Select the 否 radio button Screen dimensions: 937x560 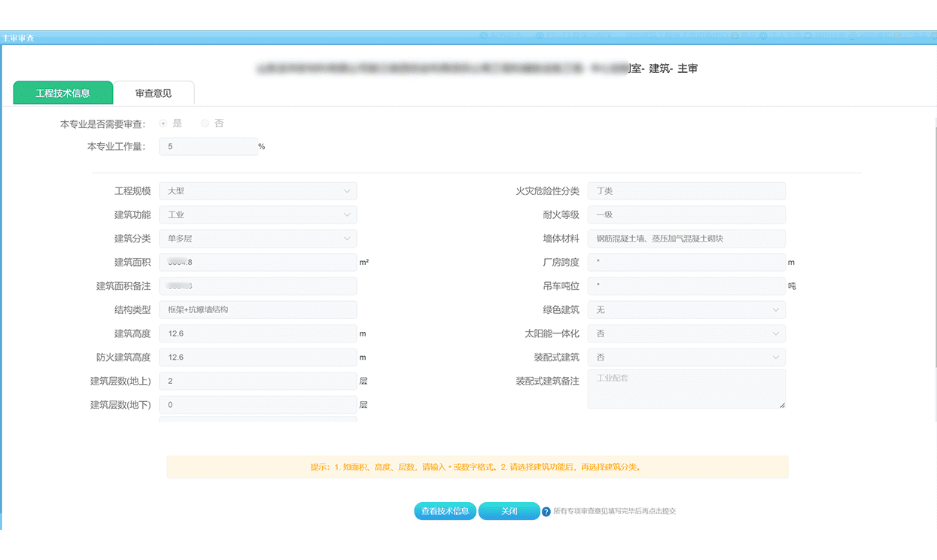[x=204, y=123]
